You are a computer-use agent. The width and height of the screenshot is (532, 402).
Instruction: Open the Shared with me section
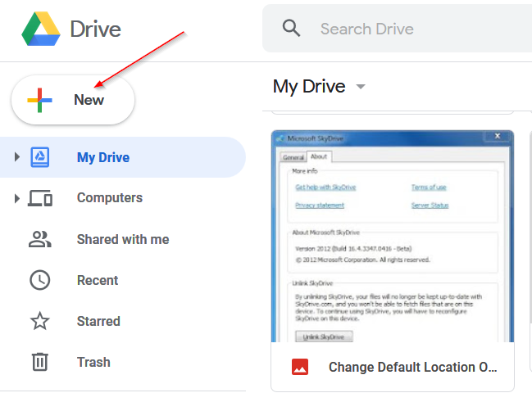pos(123,239)
